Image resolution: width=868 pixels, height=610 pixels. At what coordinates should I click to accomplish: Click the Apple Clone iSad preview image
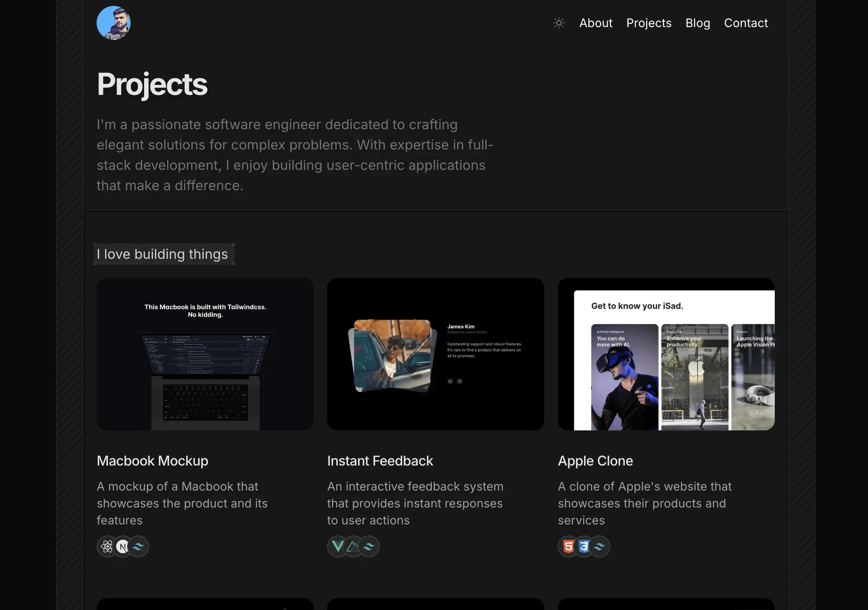coord(666,354)
